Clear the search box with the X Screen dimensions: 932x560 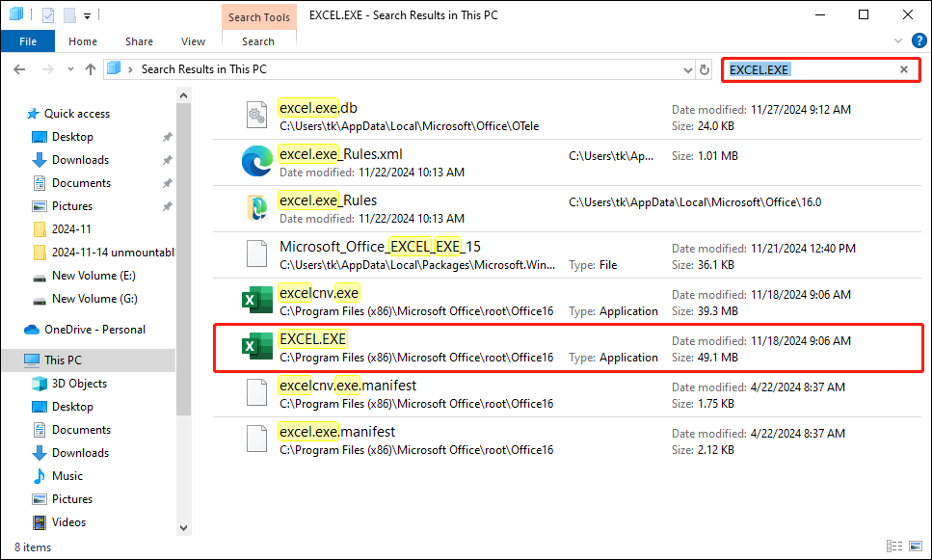click(x=904, y=69)
